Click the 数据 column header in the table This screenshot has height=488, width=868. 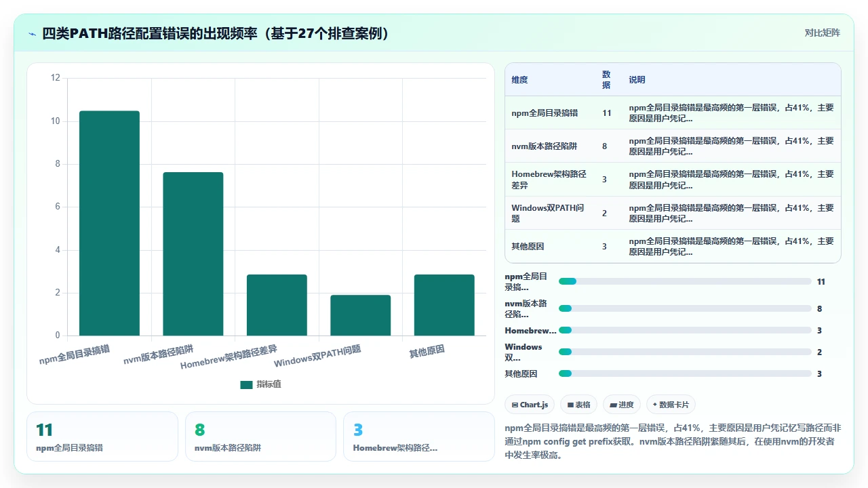pos(606,79)
